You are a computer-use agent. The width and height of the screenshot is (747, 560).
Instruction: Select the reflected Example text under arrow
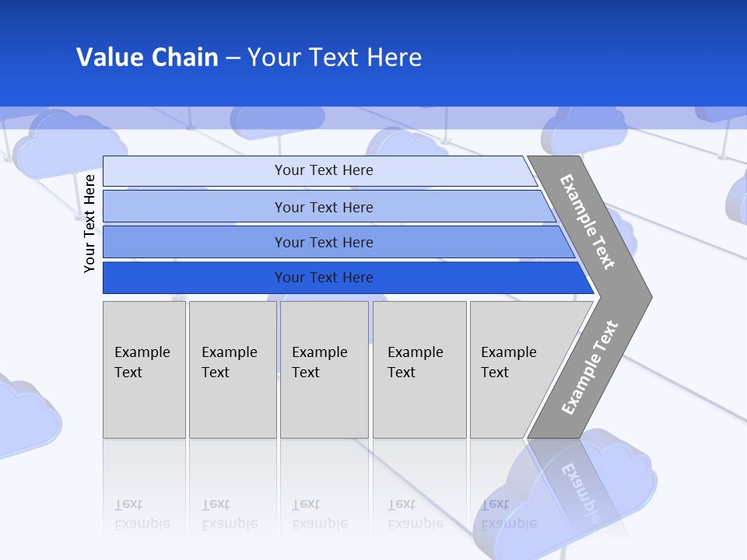tap(582, 493)
